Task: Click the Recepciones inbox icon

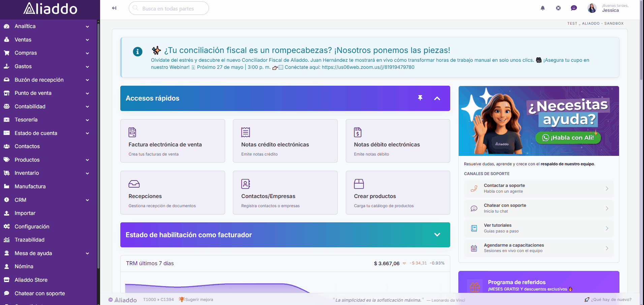Action: (x=134, y=184)
